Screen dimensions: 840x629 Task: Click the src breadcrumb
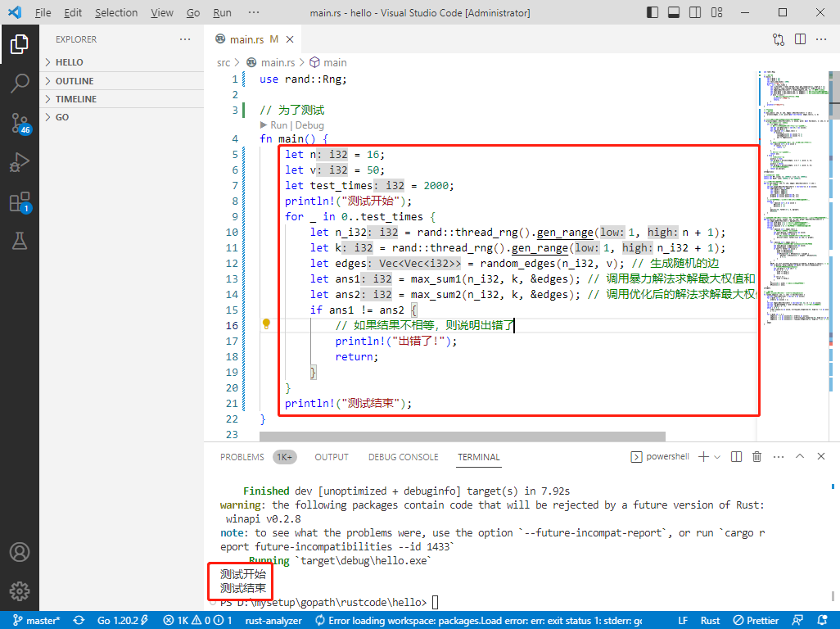[x=223, y=63]
